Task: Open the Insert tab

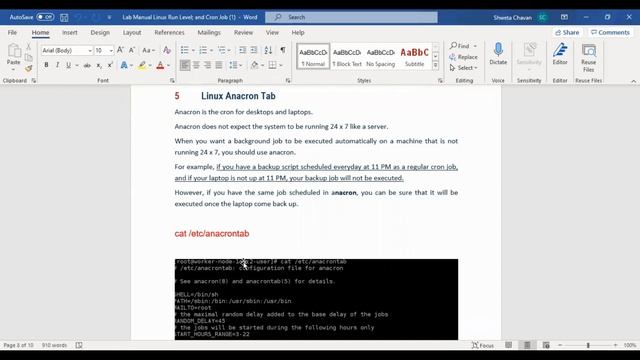Action: click(69, 32)
